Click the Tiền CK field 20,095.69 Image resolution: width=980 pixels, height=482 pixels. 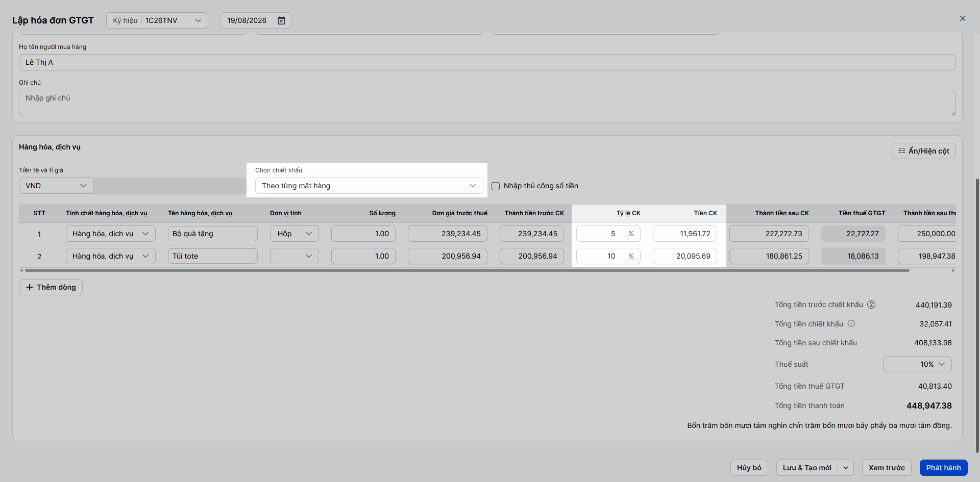[x=685, y=256]
